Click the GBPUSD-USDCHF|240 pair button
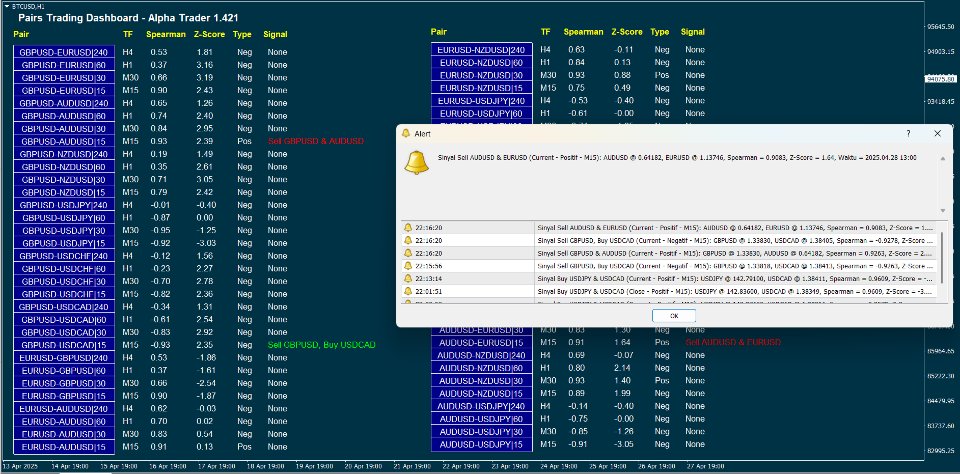 click(64, 256)
